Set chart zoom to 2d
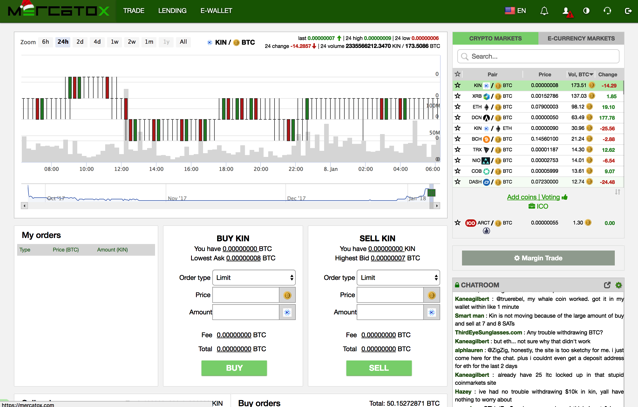The image size is (638, 407). (x=80, y=42)
